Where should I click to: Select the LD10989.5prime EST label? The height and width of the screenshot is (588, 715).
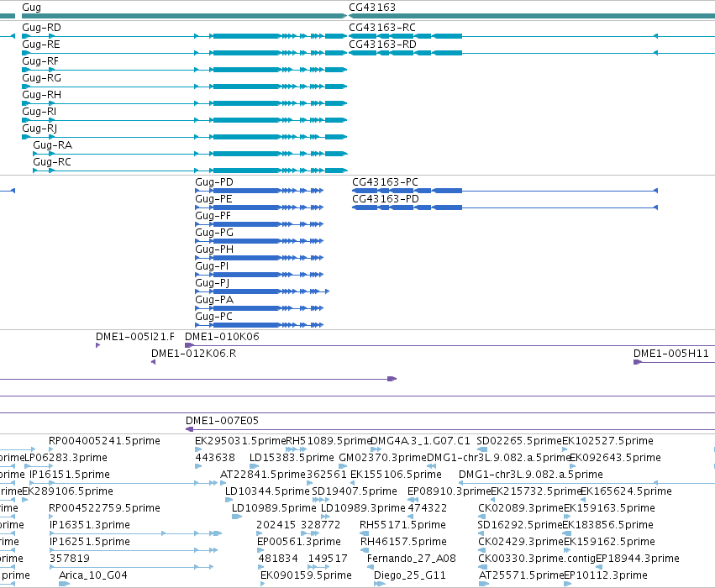274,507
